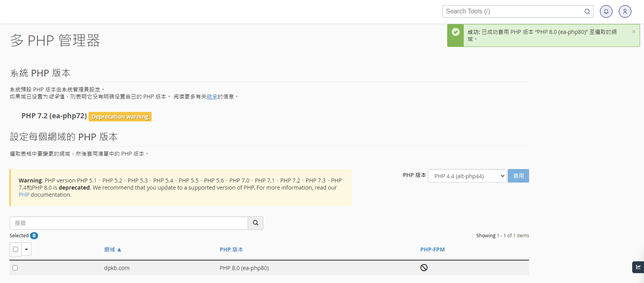Focus the 搜尋 domain search field

(129, 223)
